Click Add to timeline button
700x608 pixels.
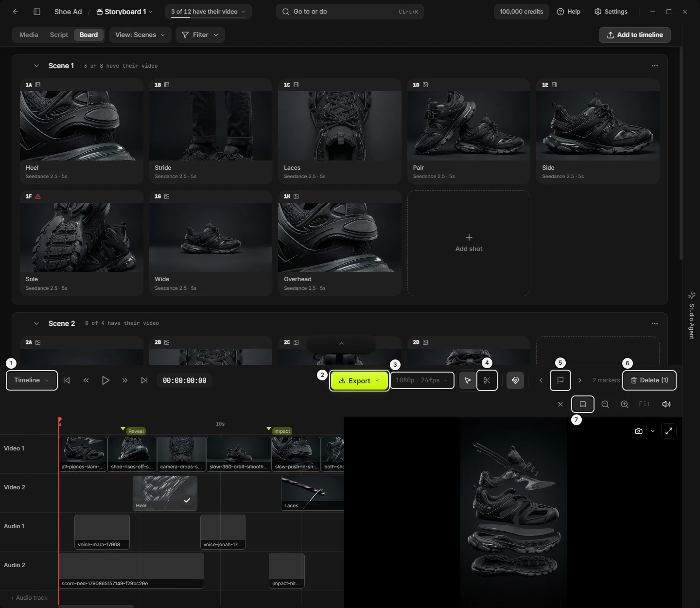(x=635, y=35)
